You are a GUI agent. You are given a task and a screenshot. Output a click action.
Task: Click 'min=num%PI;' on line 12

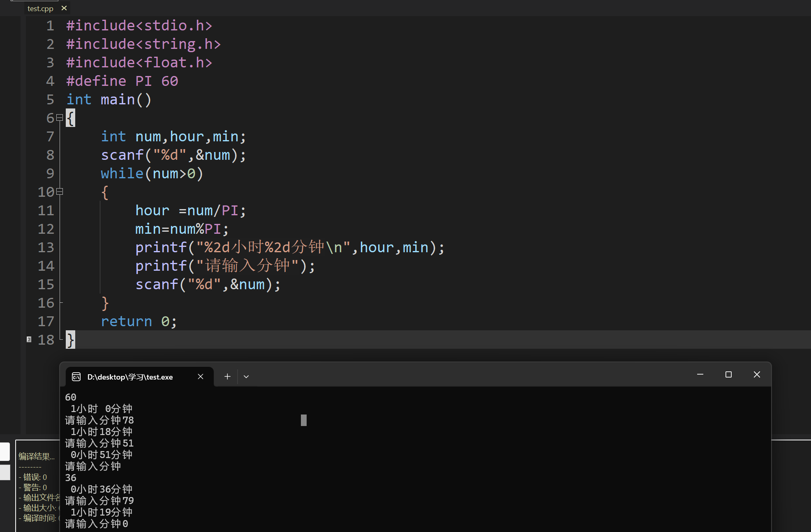coord(182,229)
